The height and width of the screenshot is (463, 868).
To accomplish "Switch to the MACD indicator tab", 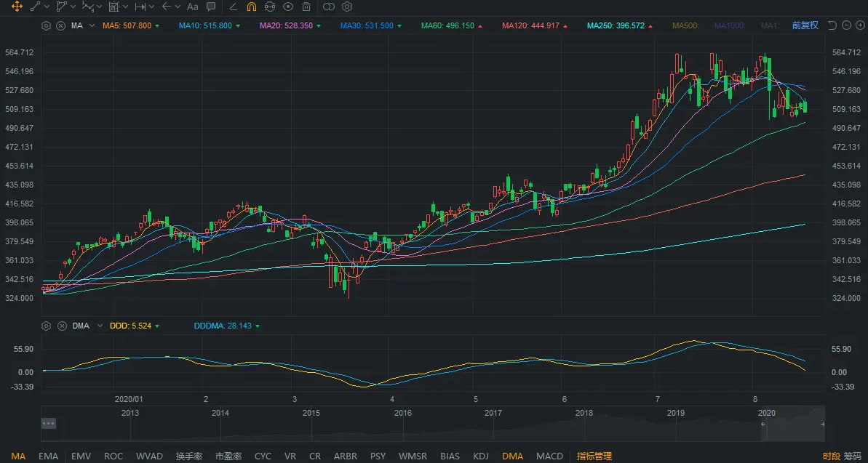I will pos(549,456).
